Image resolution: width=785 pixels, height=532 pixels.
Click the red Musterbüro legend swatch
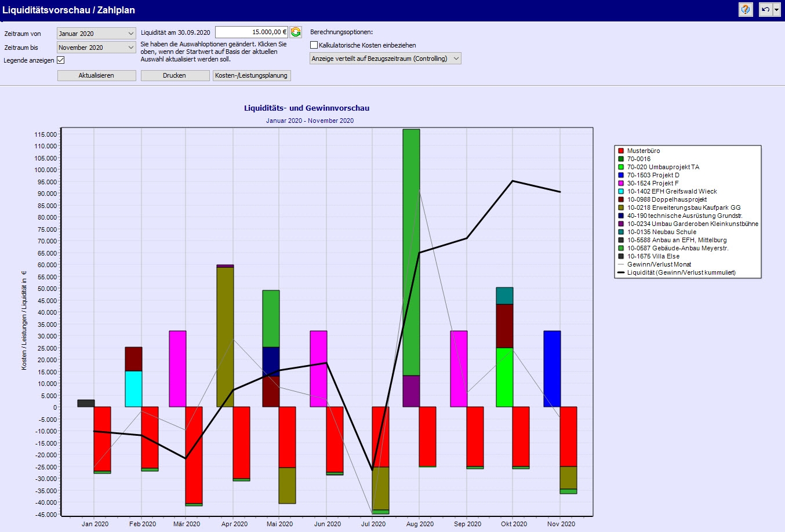[621, 151]
